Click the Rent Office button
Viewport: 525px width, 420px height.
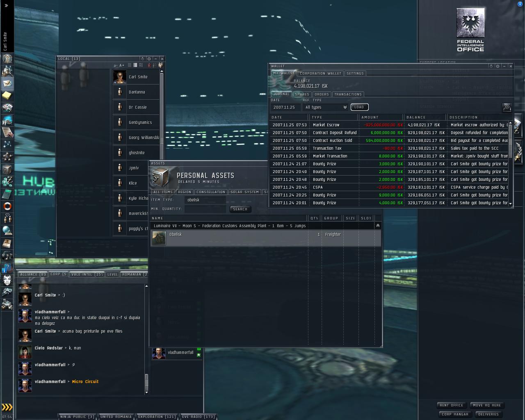[452, 405]
